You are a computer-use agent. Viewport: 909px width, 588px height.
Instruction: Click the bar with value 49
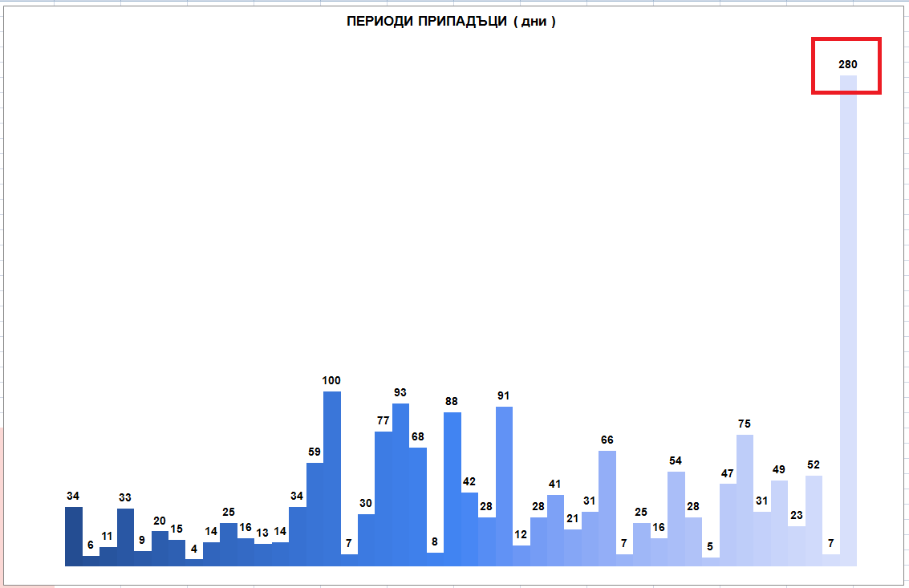(x=779, y=523)
